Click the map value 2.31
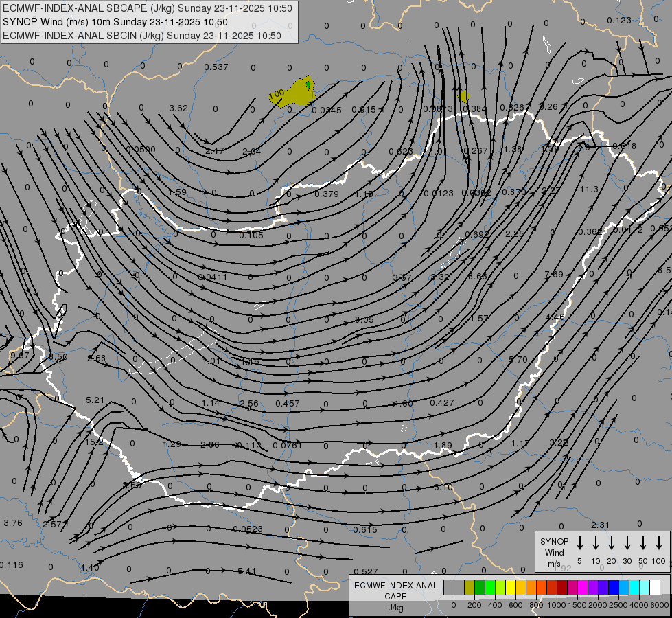 click(x=601, y=525)
